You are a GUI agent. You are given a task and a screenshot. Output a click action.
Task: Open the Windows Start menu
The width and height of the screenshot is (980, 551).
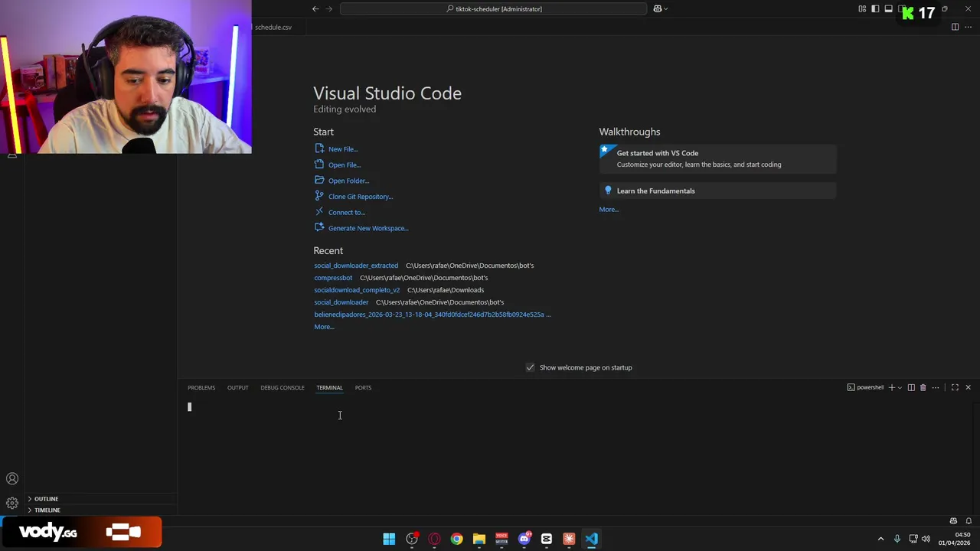click(389, 539)
